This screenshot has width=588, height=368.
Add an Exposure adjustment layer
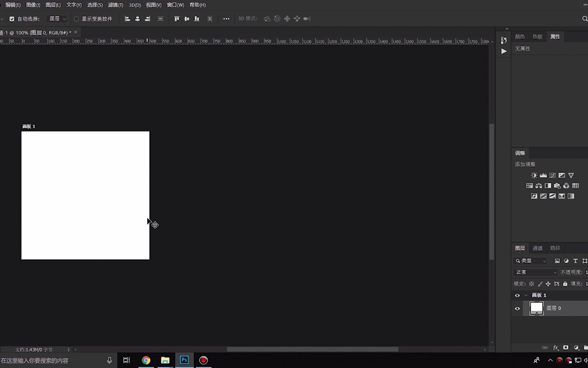(x=562, y=175)
